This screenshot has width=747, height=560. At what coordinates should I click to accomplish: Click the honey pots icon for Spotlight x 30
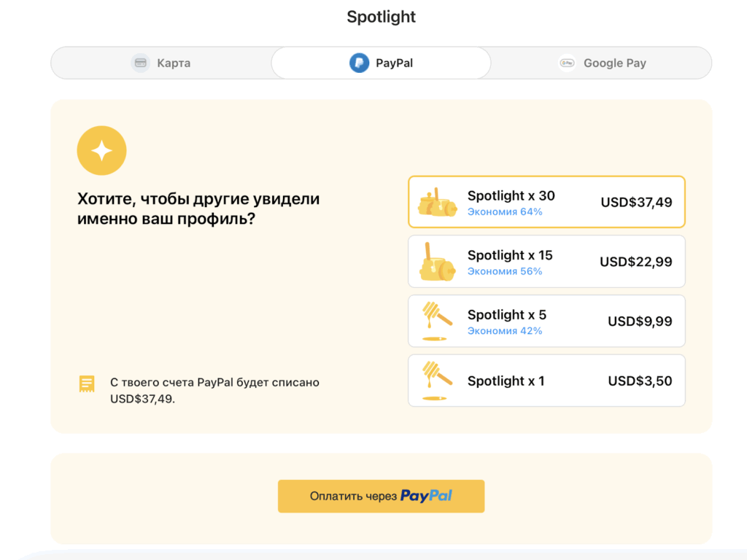436,202
